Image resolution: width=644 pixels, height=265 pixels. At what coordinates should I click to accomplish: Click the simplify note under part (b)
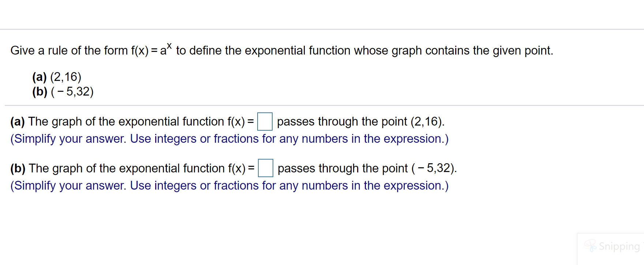229,186
